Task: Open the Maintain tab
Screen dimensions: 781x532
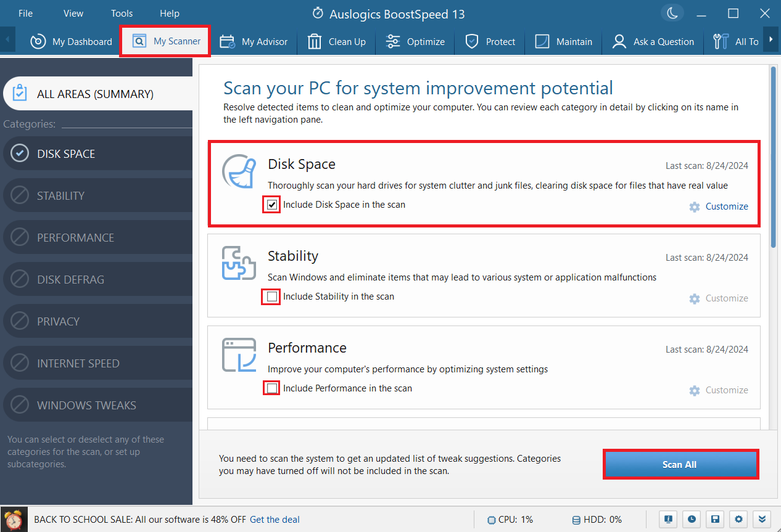Action: coord(564,41)
